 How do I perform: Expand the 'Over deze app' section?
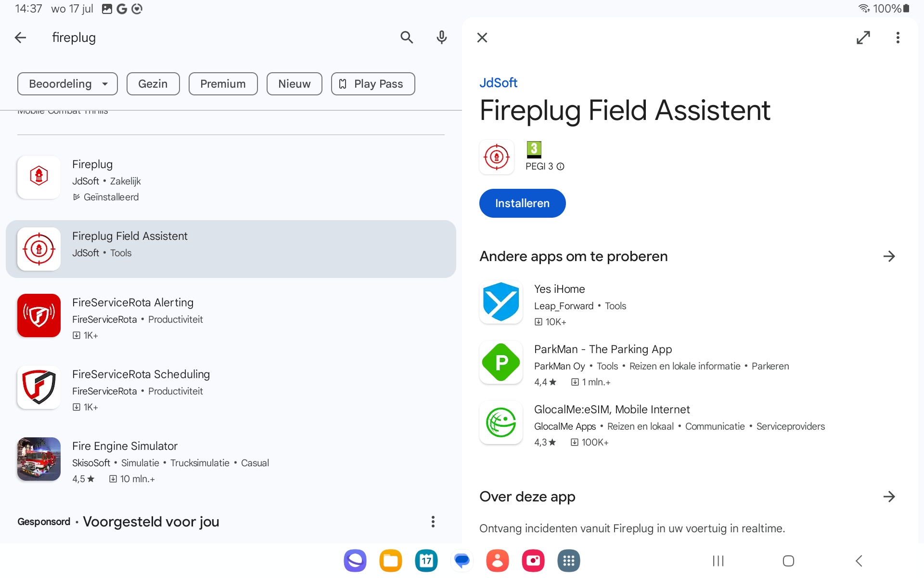point(889,497)
